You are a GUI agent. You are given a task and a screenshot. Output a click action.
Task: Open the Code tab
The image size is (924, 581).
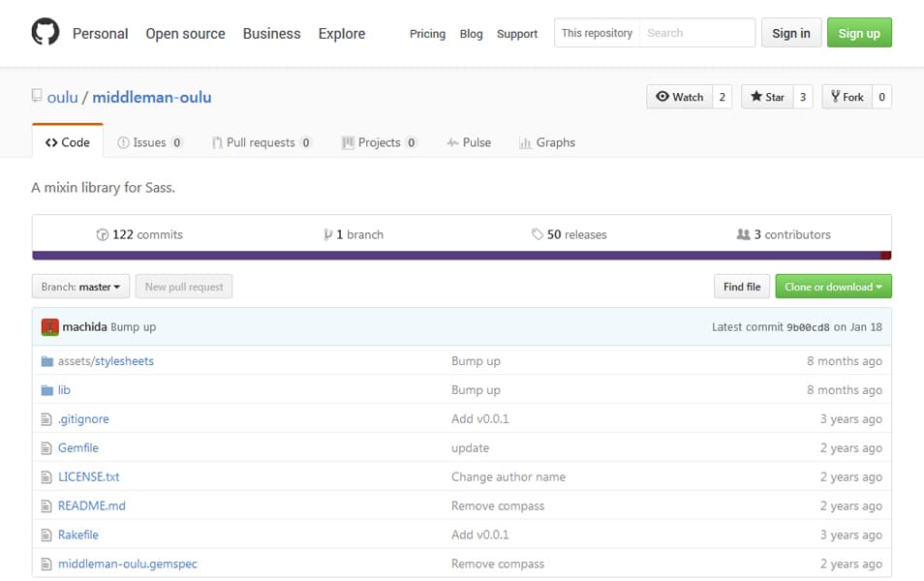pos(68,142)
